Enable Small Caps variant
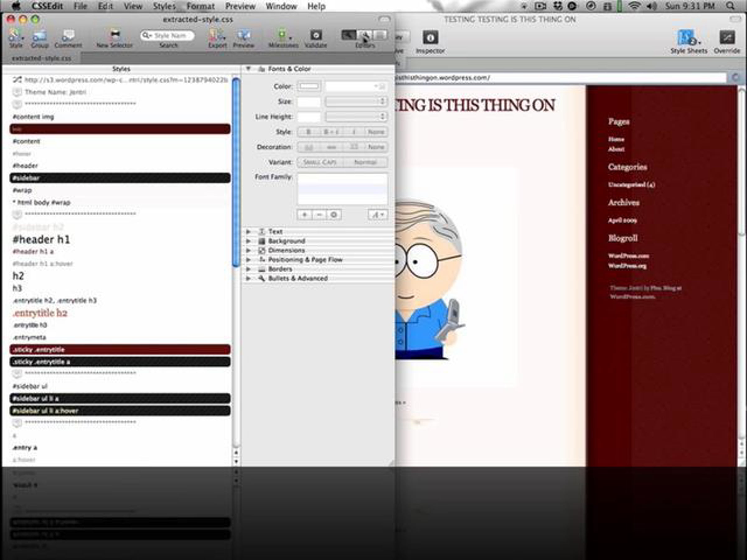 pyautogui.click(x=319, y=162)
